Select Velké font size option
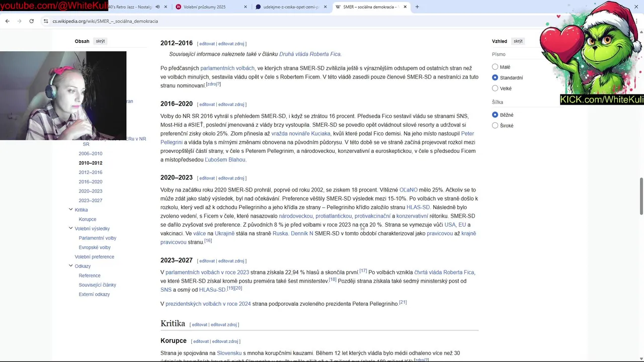 (x=495, y=88)
